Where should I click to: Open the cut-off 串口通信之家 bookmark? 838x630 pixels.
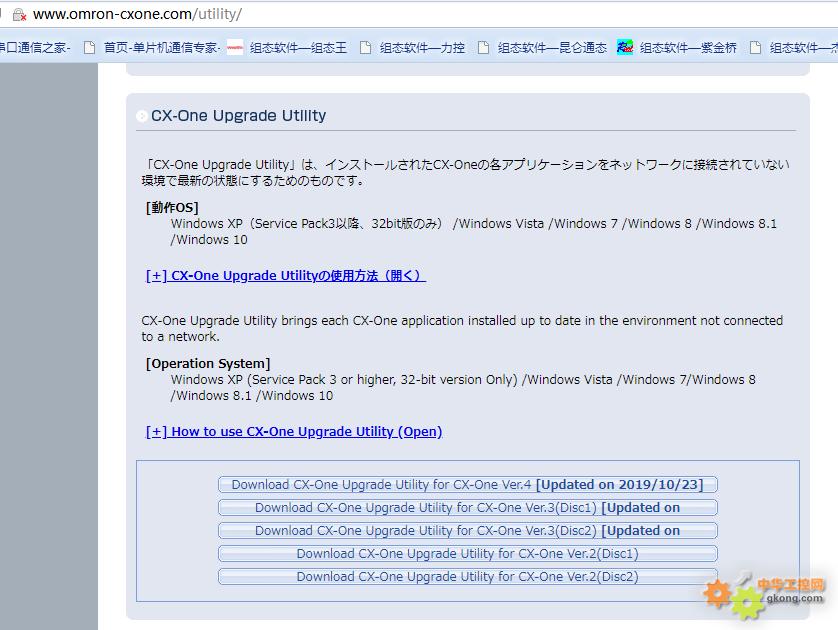coord(35,48)
